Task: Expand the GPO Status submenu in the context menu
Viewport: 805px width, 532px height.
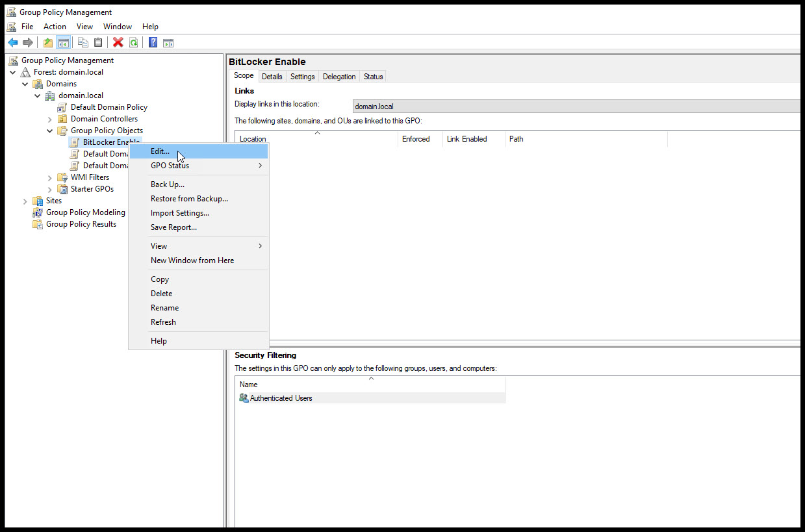Action: click(x=170, y=165)
